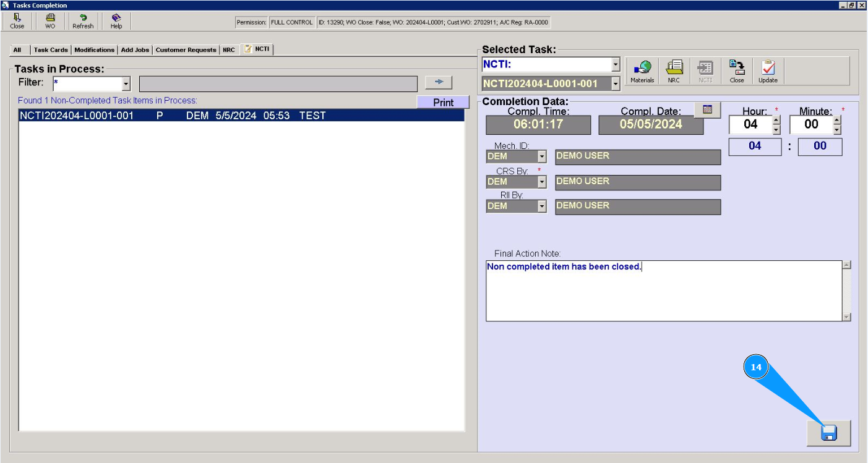
Task: Click the Close toolbar icon at top left
Action: point(17,22)
